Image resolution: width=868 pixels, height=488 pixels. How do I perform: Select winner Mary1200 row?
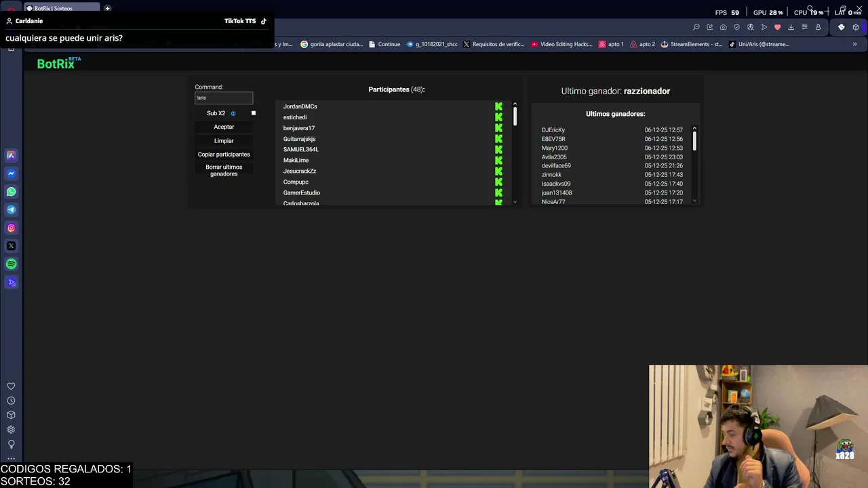pyautogui.click(x=612, y=148)
